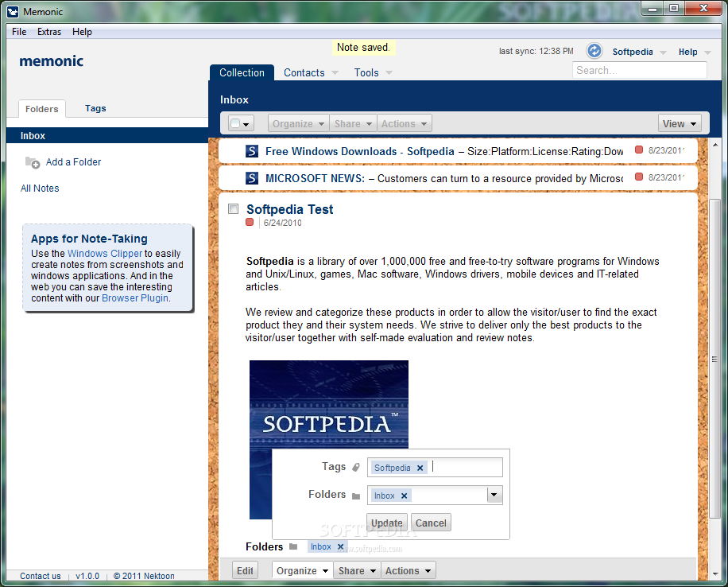728x587 pixels.
Task: Click the tag icon beside Tags label
Action: tap(355, 467)
